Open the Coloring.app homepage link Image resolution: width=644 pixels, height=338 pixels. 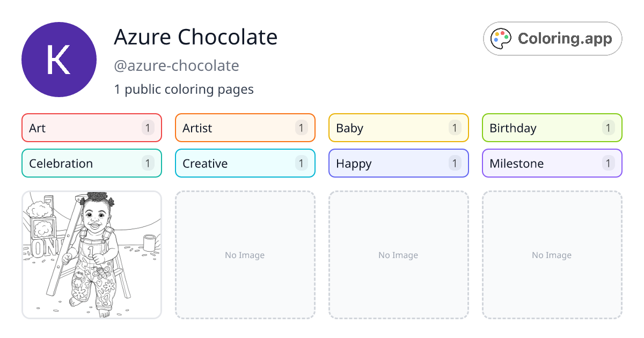coord(552,38)
